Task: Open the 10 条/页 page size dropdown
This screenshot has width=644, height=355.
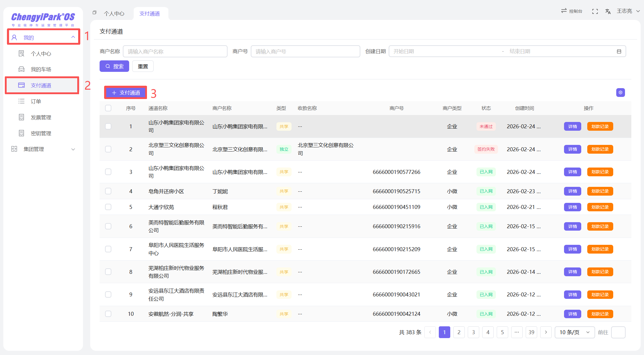Action: 574,332
